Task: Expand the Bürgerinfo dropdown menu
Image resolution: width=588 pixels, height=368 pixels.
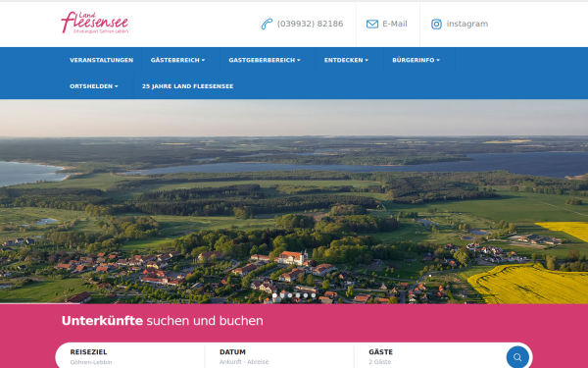Action: click(x=416, y=60)
